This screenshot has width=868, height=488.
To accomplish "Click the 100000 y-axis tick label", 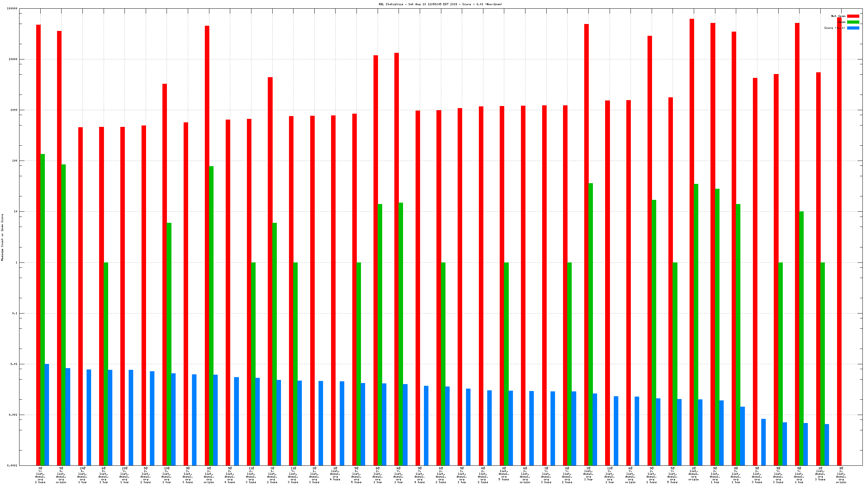I will pyautogui.click(x=12, y=8).
